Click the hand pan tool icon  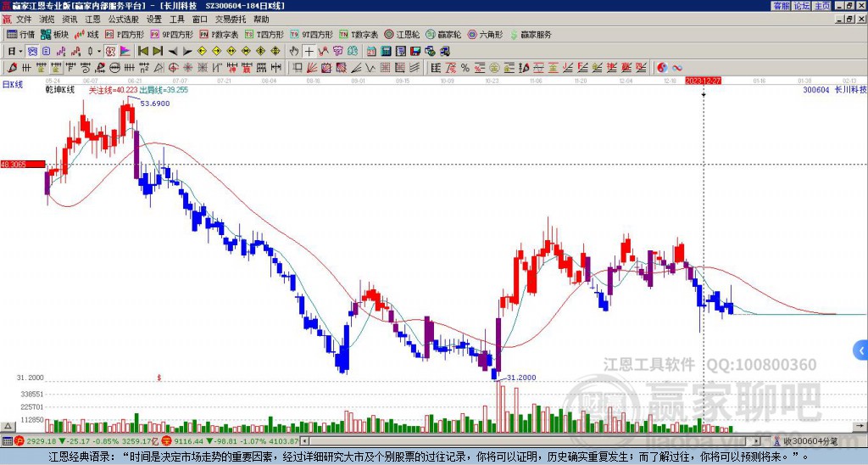(x=293, y=51)
